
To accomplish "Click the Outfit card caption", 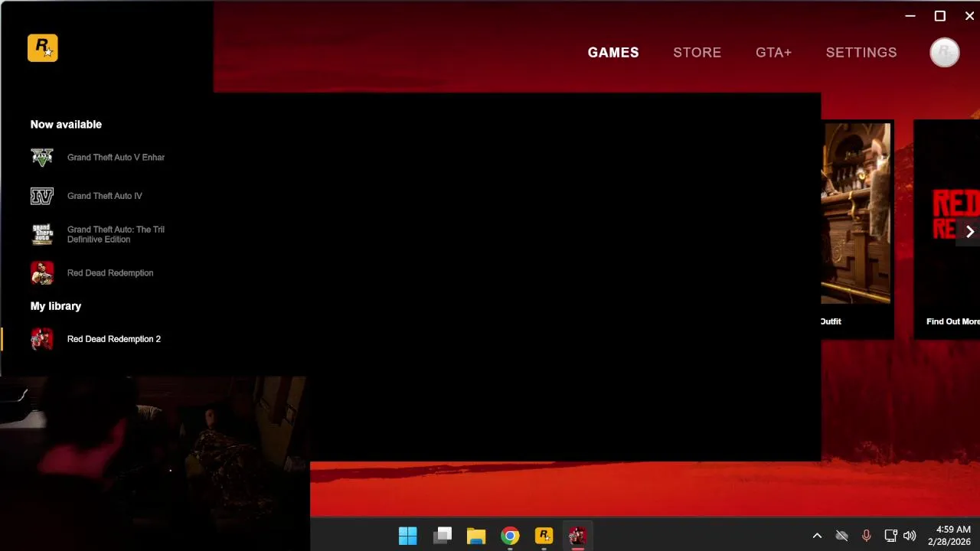I will coord(831,321).
